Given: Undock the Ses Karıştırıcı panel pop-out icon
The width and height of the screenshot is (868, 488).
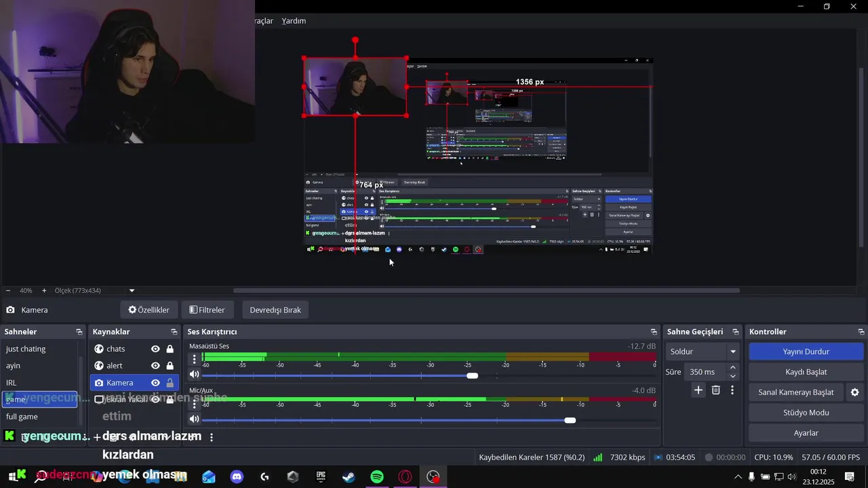Looking at the screenshot, I should click(654, 332).
